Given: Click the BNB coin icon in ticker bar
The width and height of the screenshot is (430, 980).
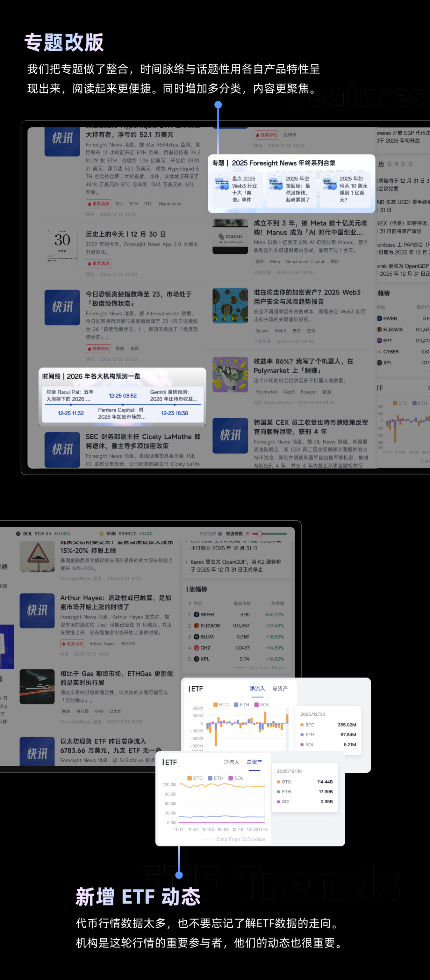Looking at the screenshot, I should point(102,533).
